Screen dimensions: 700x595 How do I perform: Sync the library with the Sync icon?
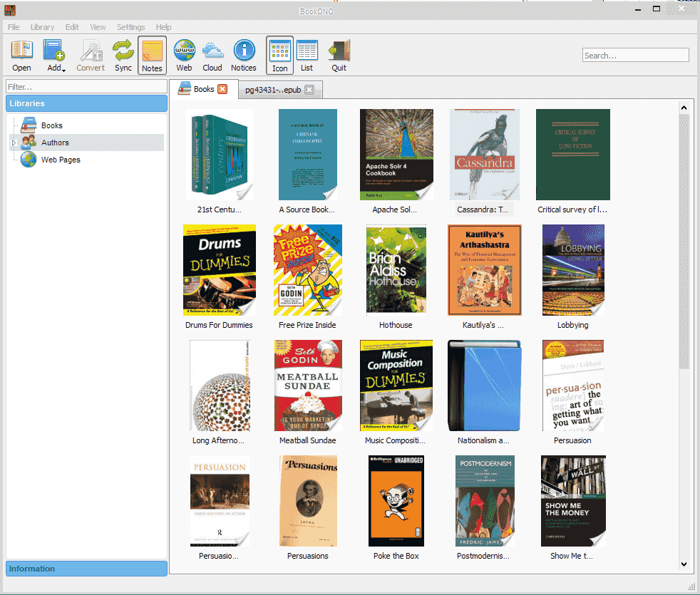(123, 56)
